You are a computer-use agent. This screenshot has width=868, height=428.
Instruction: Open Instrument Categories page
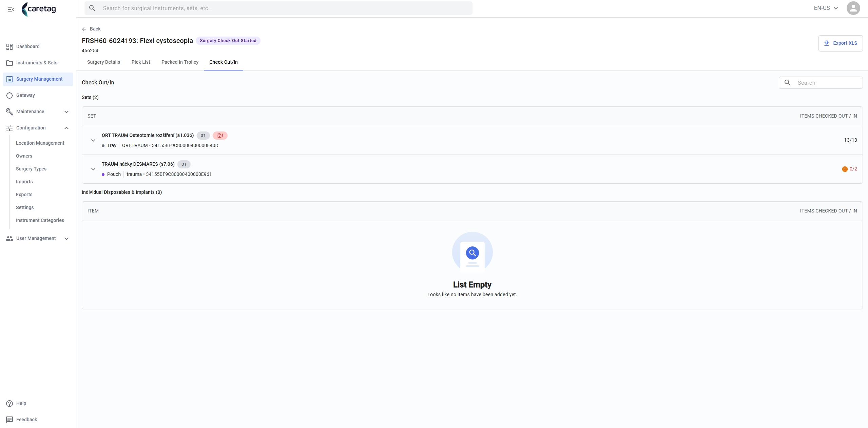(40, 221)
